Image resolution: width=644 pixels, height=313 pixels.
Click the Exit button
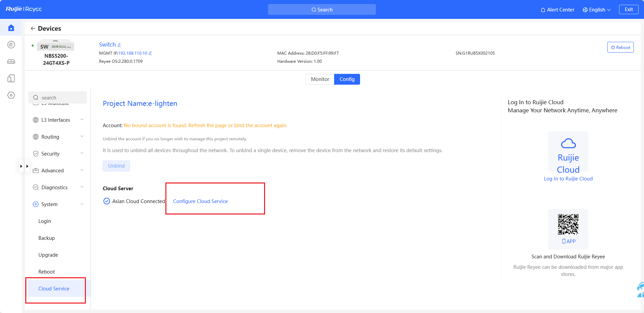[x=629, y=9]
